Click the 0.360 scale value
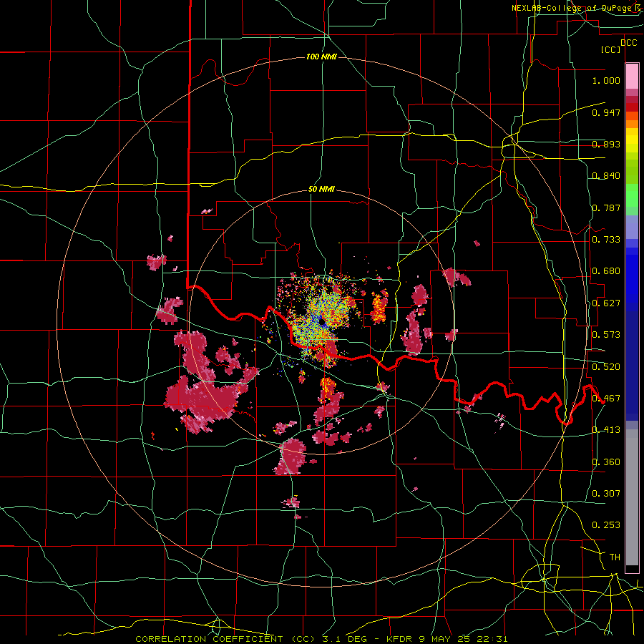The height and width of the screenshot is (644, 644). tap(606, 462)
